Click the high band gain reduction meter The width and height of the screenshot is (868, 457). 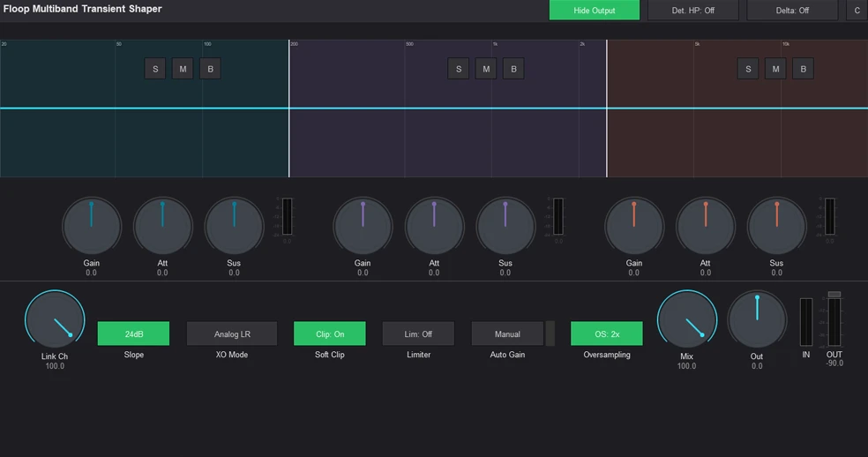[x=830, y=216]
